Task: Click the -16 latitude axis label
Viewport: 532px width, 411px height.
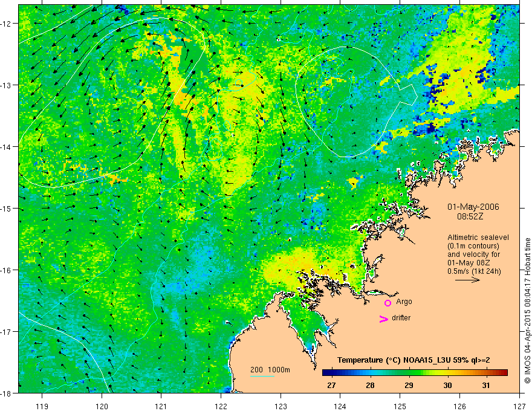Action: 7,270
